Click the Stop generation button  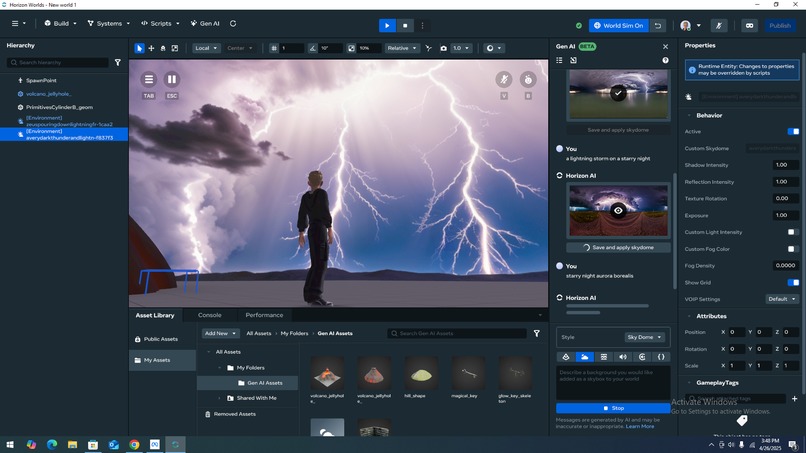pyautogui.click(x=613, y=408)
